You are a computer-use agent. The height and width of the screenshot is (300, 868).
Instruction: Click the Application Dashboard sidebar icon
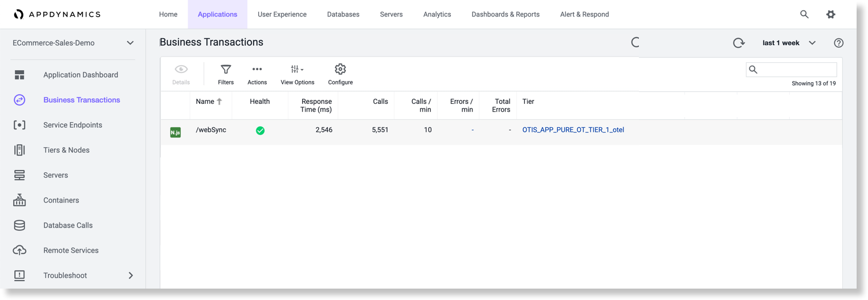(x=19, y=75)
